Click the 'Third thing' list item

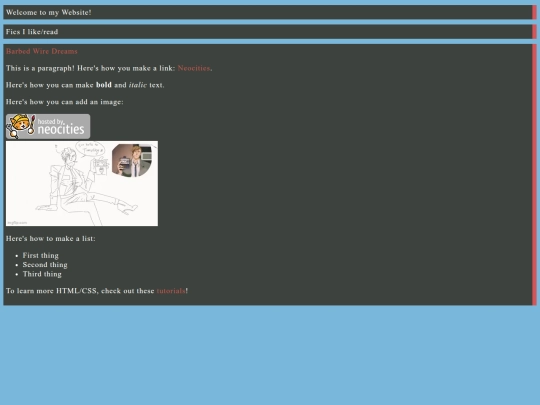click(42, 274)
